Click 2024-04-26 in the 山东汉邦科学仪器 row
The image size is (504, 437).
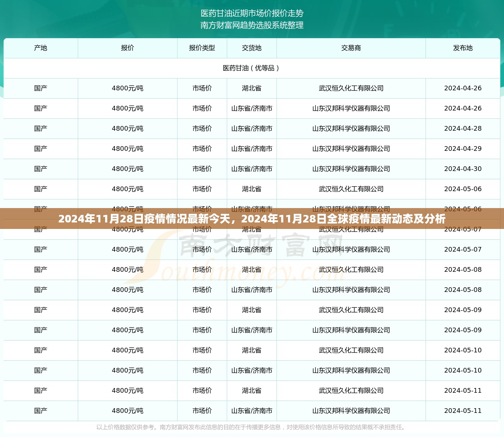[x=463, y=108]
